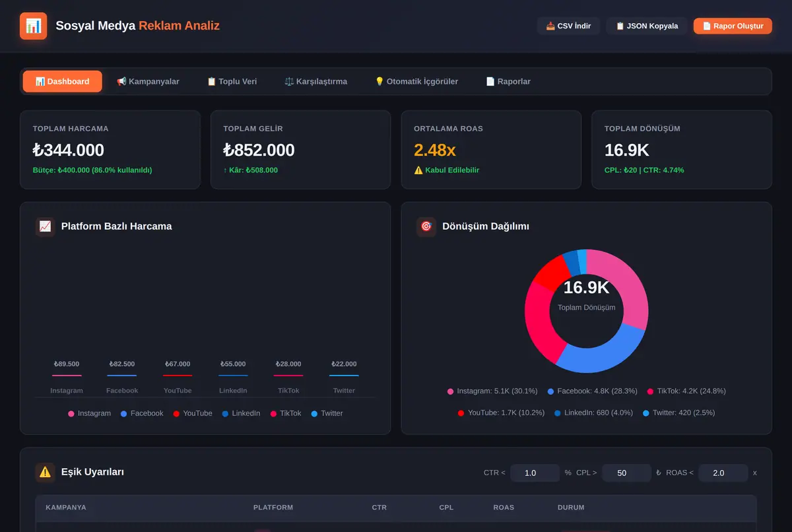The height and width of the screenshot is (532, 792).
Task: Click the budget usage text under Toplam Harcama
Action: [92, 170]
